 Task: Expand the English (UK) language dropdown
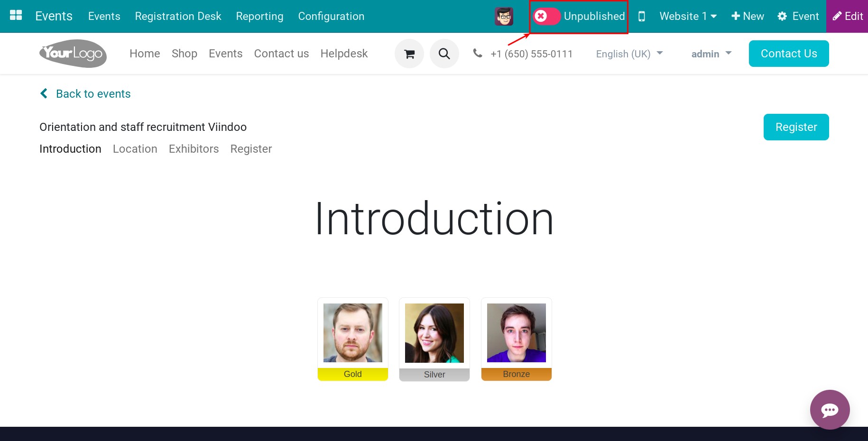tap(629, 54)
